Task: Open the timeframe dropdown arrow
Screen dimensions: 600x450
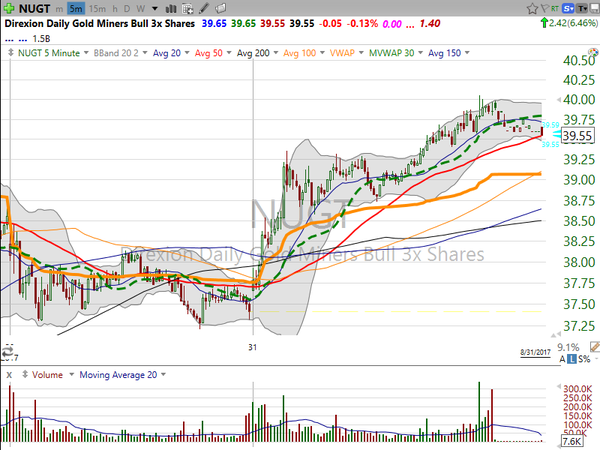Action: 155,8
